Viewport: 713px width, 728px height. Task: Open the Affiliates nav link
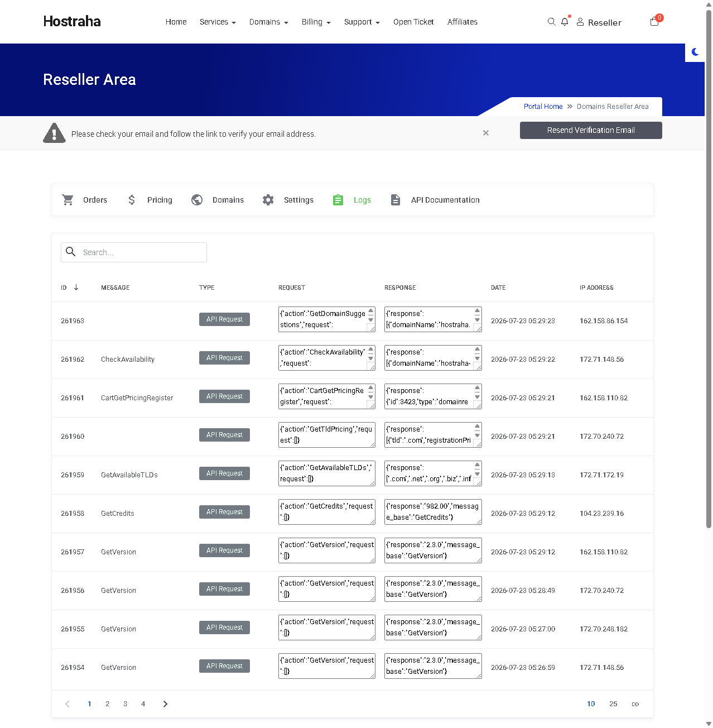463,22
